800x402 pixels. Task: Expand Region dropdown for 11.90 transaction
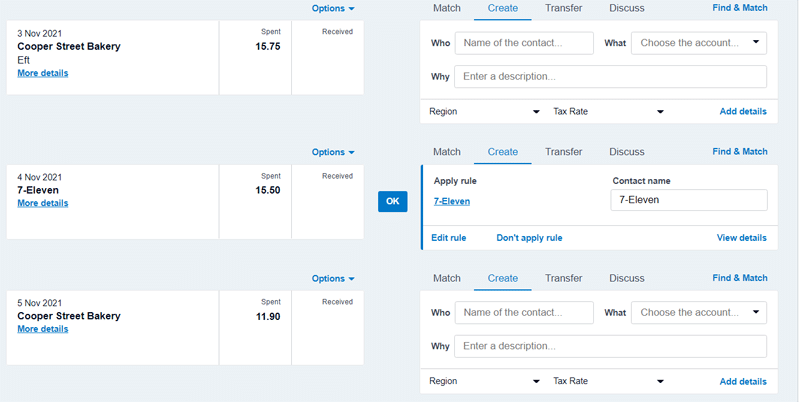[x=484, y=381]
